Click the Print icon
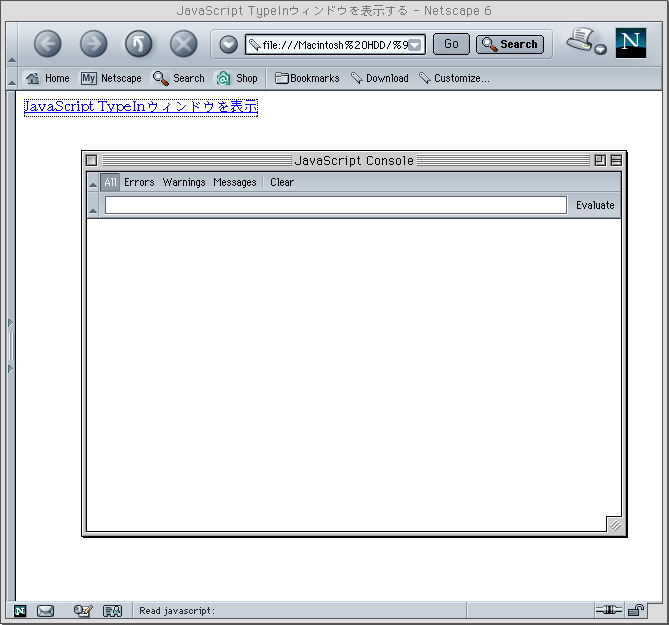669x625 pixels. tap(579, 40)
